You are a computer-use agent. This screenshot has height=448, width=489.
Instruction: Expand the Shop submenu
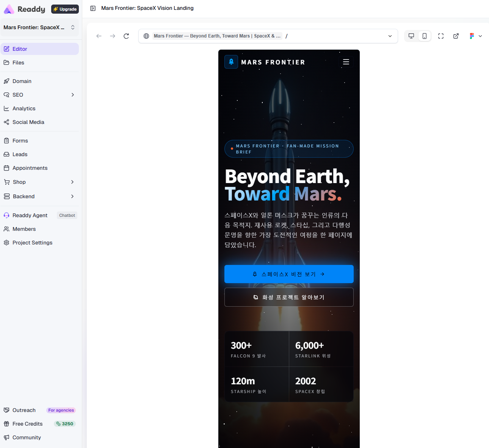(x=72, y=182)
